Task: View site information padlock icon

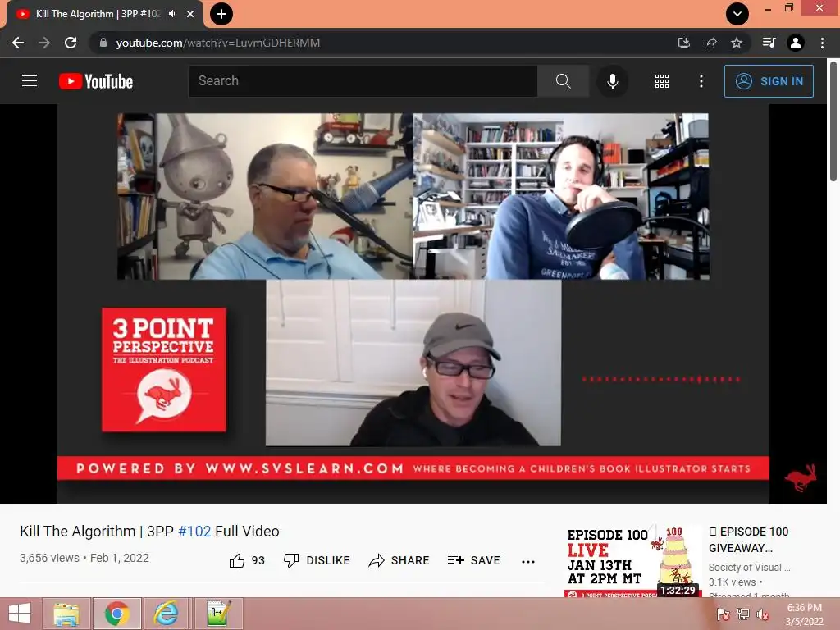Action: (103, 43)
